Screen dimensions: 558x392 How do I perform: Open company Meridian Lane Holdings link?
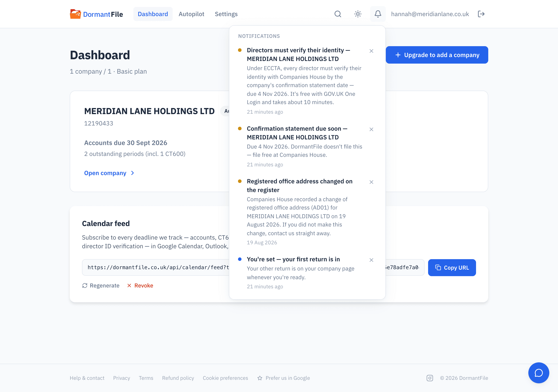109,173
